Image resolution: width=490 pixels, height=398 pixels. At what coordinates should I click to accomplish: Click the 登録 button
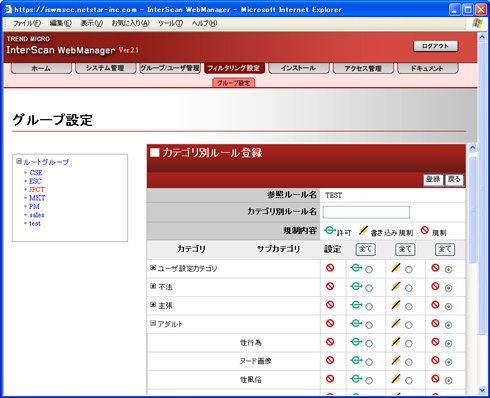coord(433,180)
